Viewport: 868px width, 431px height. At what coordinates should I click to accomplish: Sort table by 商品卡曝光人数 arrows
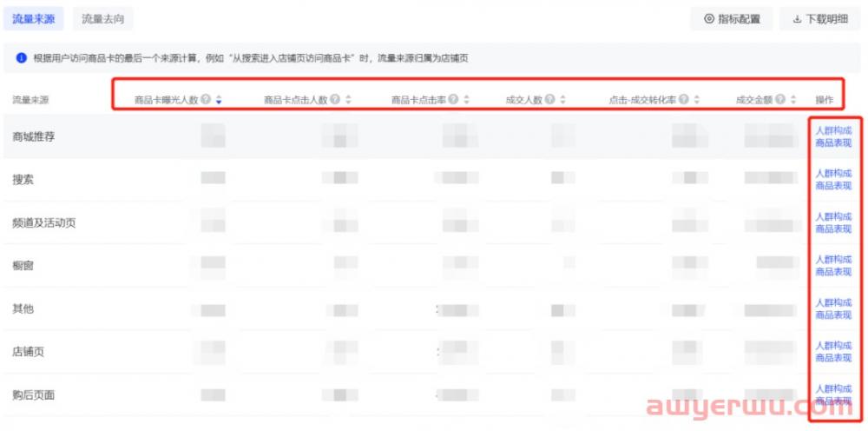click(x=219, y=100)
